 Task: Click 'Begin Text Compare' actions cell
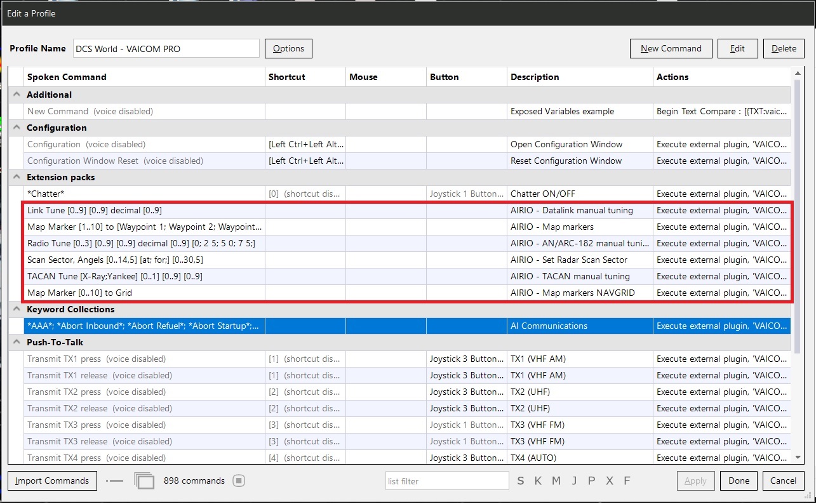coord(722,111)
